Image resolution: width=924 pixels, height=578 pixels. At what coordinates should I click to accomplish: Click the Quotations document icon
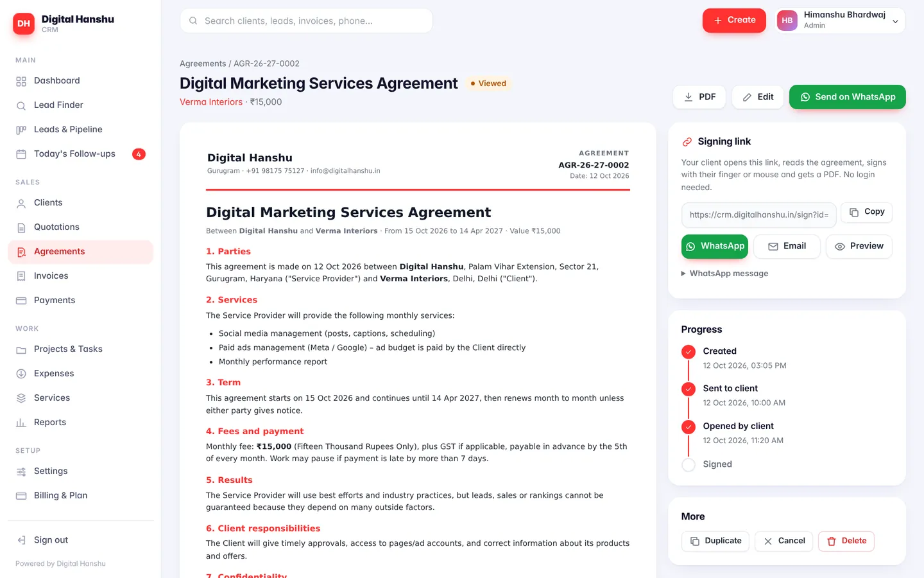point(21,228)
